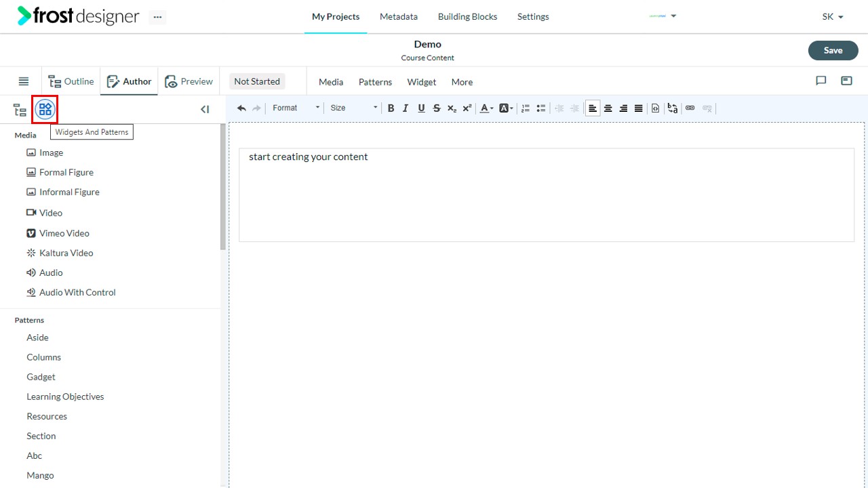Open the text color picker
The width and height of the screenshot is (868, 488).
pyautogui.click(x=486, y=108)
